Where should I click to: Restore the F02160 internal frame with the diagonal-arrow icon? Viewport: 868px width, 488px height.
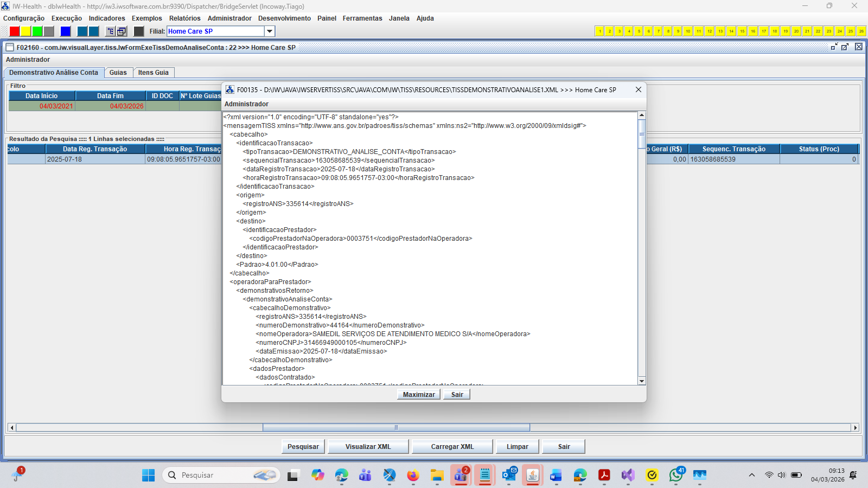coord(845,47)
